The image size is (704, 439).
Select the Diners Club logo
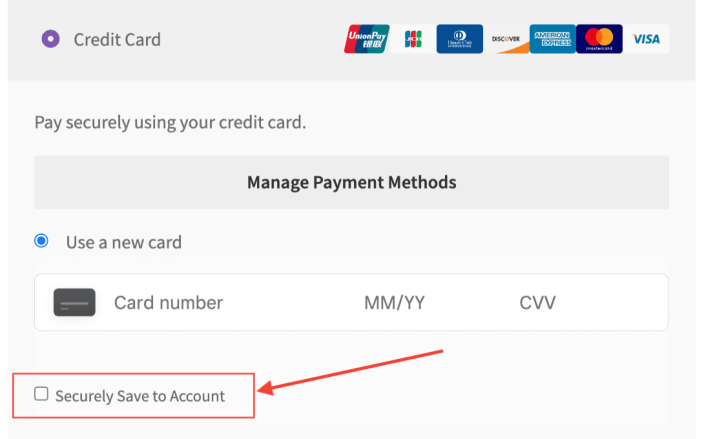pos(459,39)
